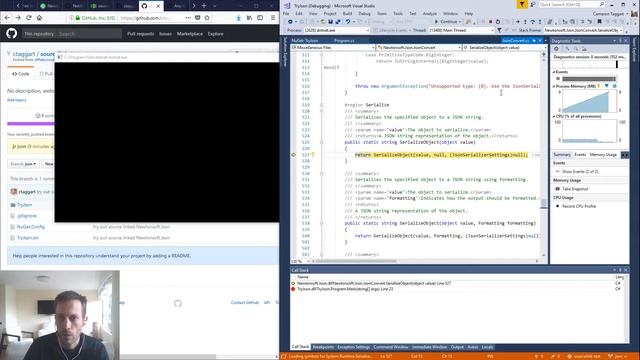Open Tryjson.sln file link
This screenshot has width=640, height=360.
(28, 238)
